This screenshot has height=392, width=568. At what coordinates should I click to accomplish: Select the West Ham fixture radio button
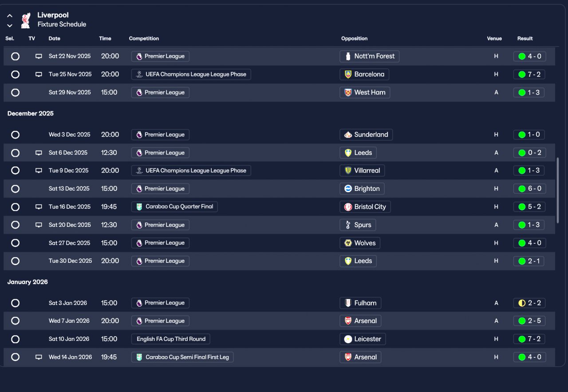coord(15,93)
